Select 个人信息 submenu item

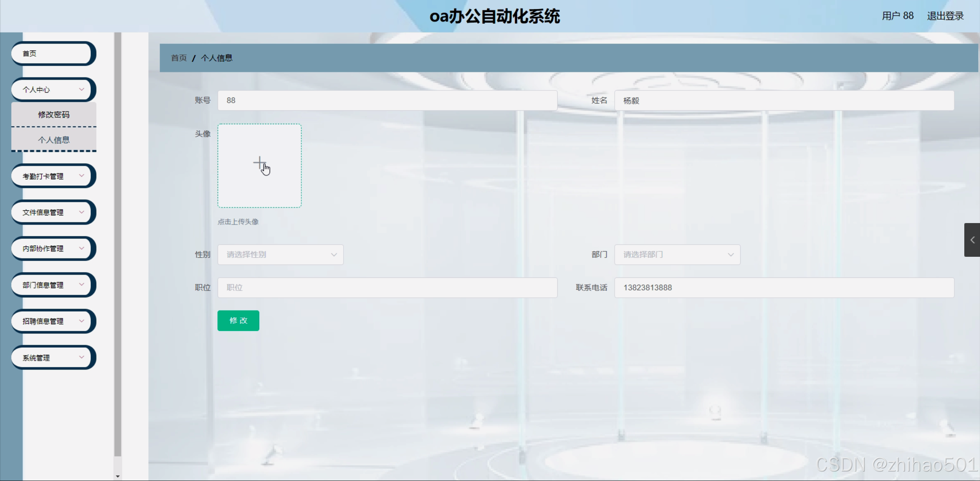coord(54,140)
